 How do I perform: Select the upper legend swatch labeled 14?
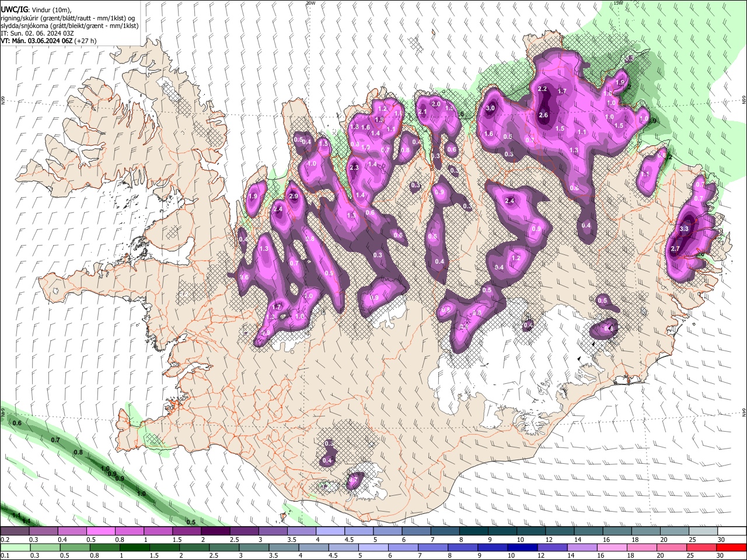click(x=589, y=531)
